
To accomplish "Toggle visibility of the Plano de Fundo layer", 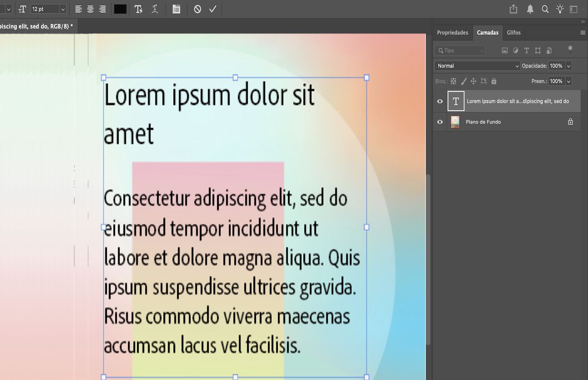I will click(x=439, y=122).
